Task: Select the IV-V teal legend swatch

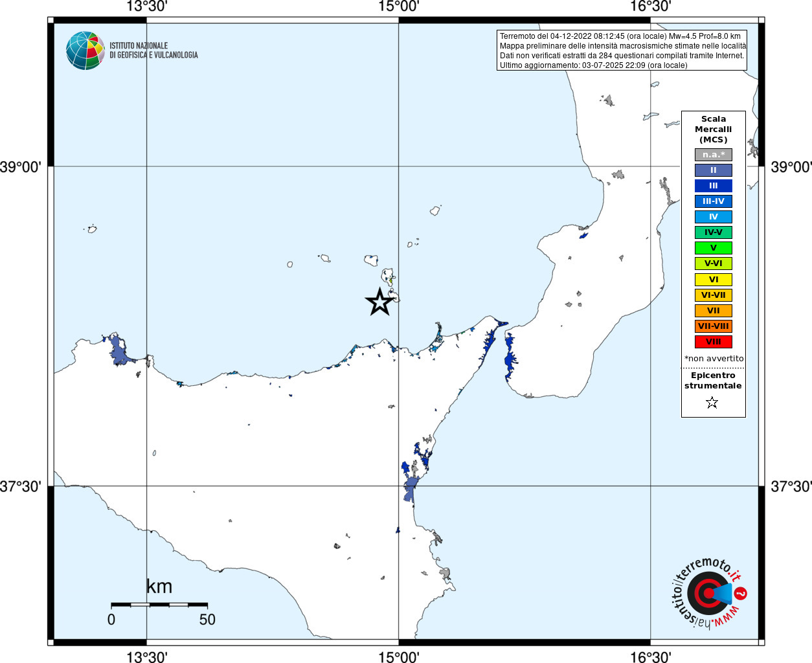Action: [x=714, y=232]
